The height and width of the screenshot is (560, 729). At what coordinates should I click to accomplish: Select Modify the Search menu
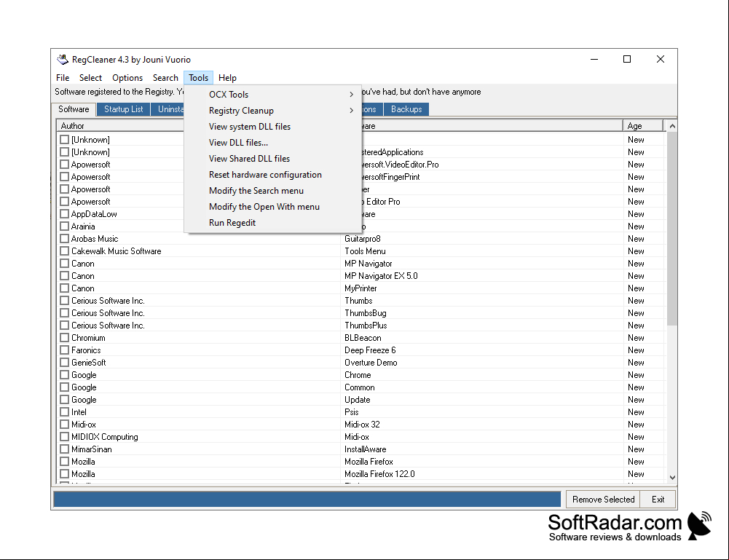272,191
